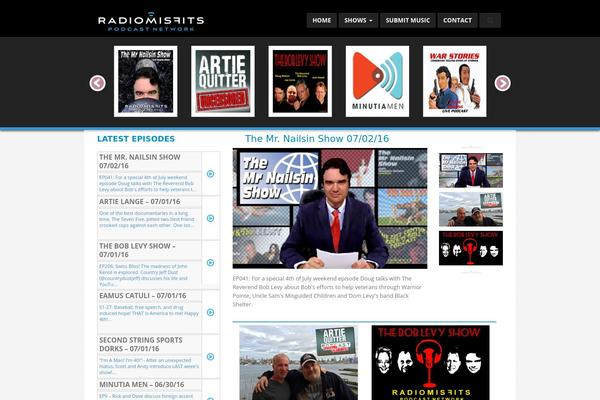This screenshot has height=400, width=600.
Task: Click the arrow icon beside Second String Sports Dorks
Action: [210, 357]
